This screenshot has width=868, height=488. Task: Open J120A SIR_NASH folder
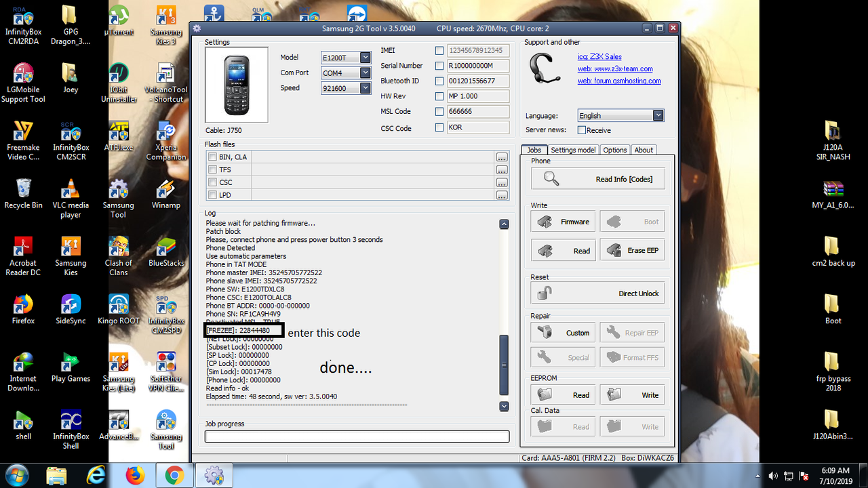point(833,141)
